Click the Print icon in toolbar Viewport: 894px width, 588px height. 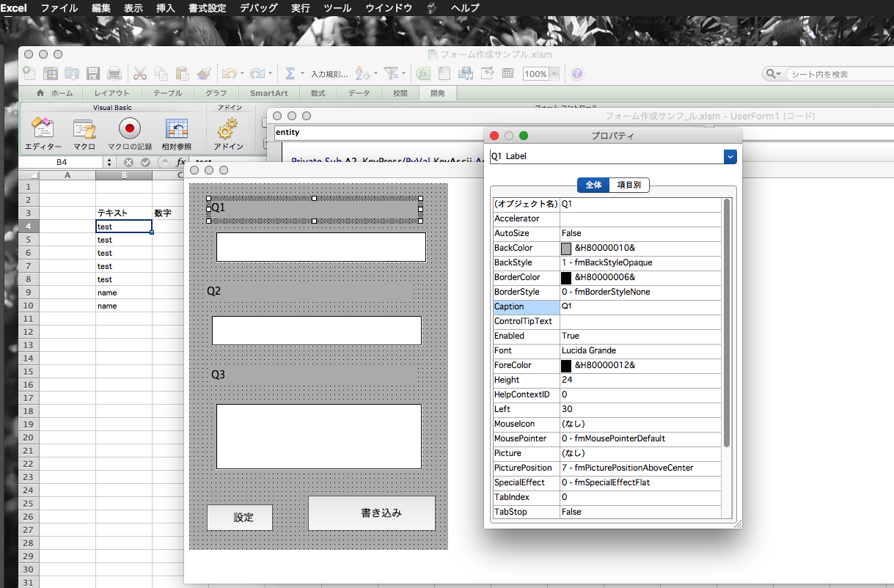(114, 73)
